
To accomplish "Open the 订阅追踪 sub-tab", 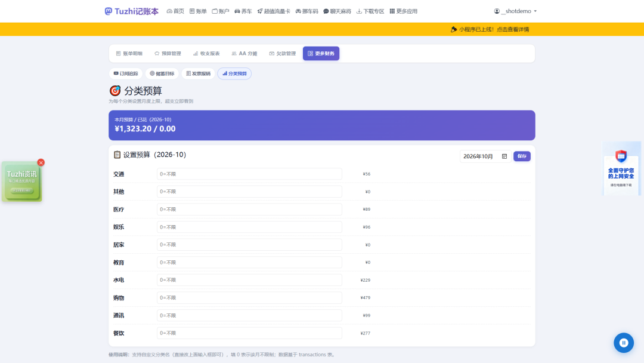I will [x=126, y=73].
